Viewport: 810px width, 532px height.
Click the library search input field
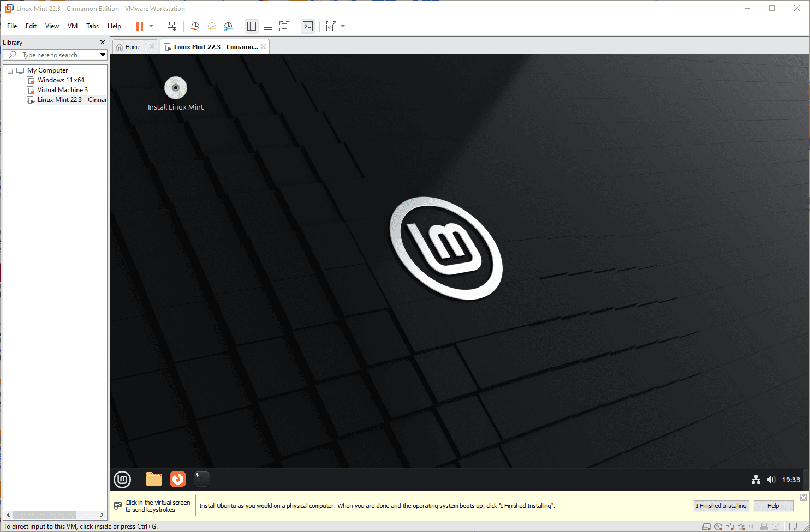[x=55, y=55]
